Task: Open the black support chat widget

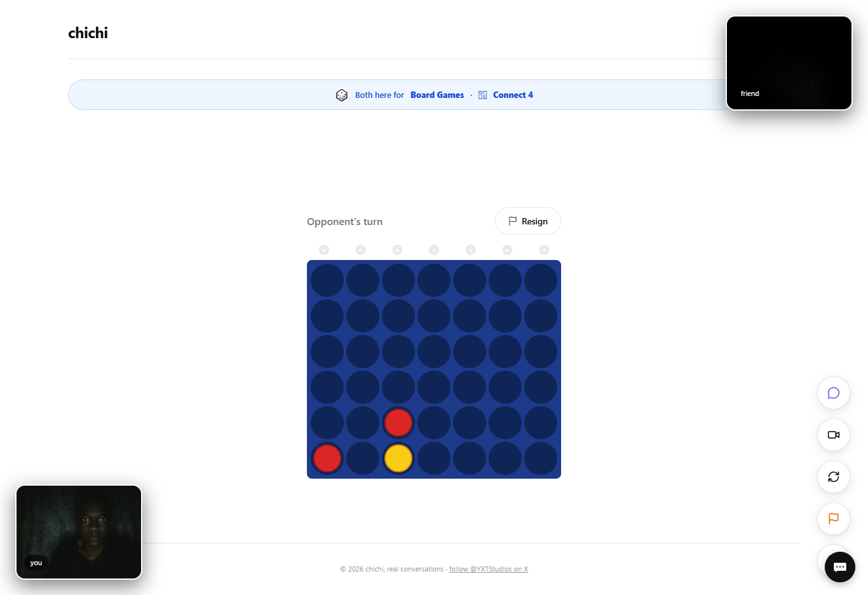Action: (x=840, y=567)
